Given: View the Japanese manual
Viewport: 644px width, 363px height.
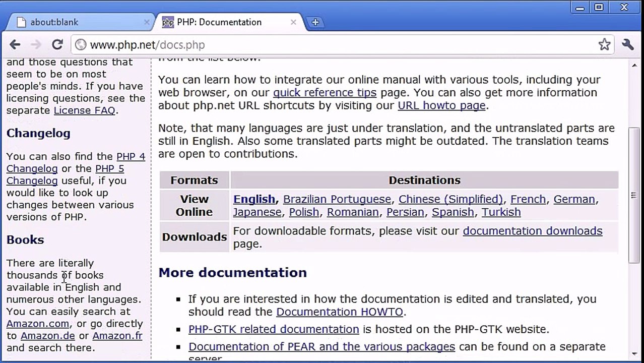Looking at the screenshot, I should click(x=257, y=212).
